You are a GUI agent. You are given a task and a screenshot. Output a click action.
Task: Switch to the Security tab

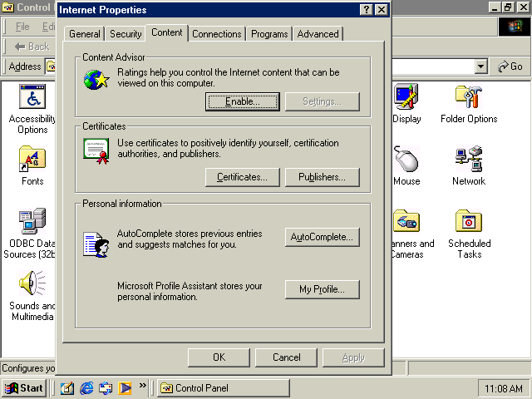click(x=126, y=34)
